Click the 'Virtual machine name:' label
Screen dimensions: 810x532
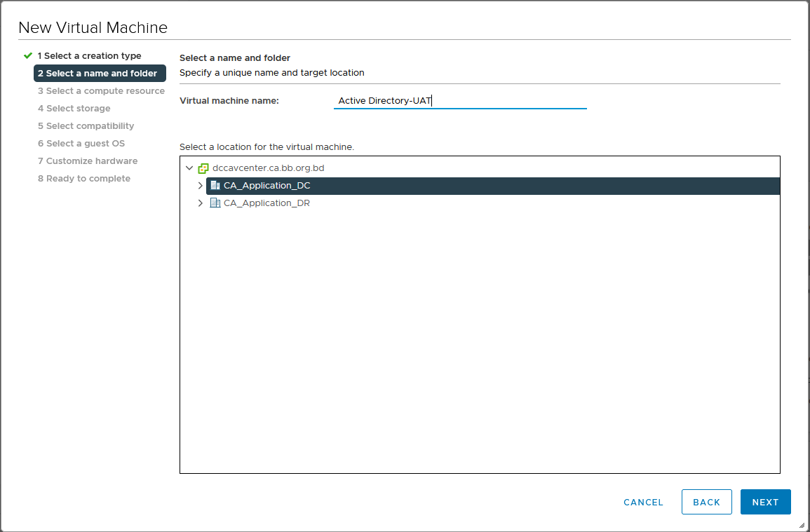click(x=229, y=101)
